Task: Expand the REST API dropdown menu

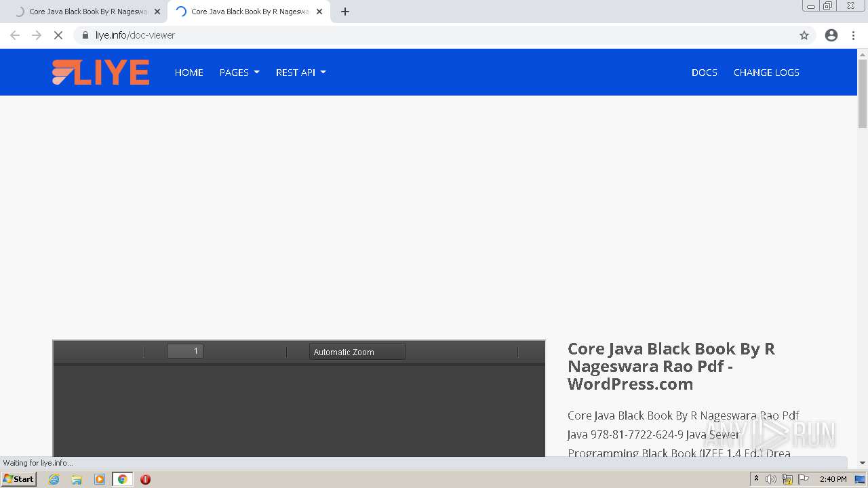Action: point(300,73)
